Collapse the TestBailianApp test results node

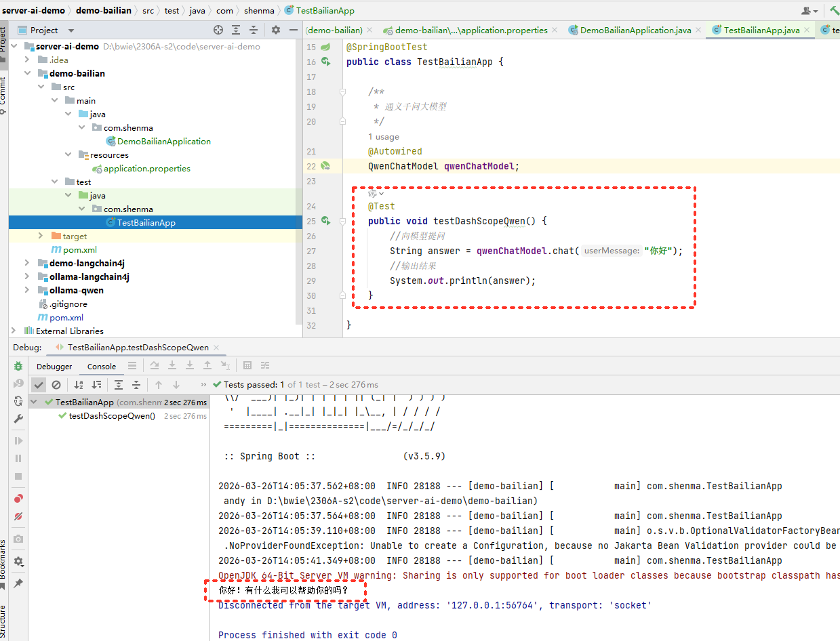[x=35, y=402]
